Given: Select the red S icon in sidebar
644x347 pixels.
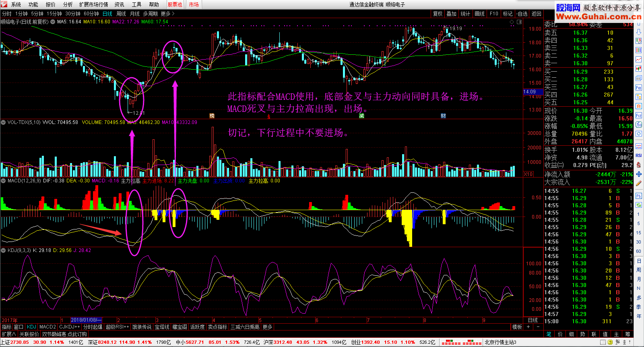Looking at the screenshot, I should [x=639, y=165].
